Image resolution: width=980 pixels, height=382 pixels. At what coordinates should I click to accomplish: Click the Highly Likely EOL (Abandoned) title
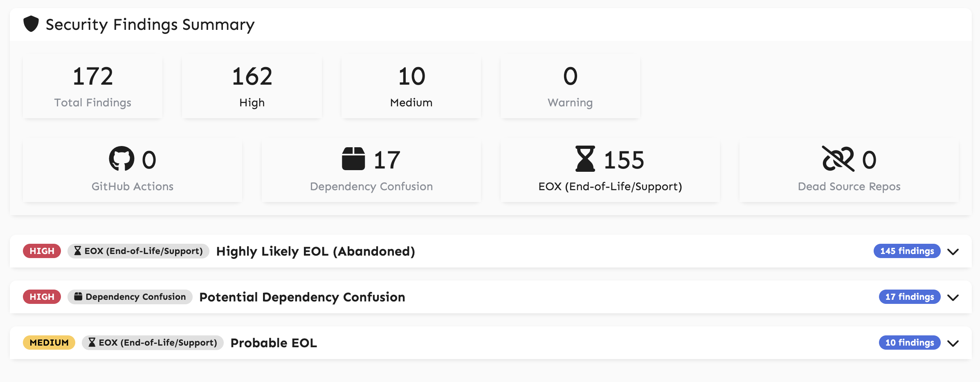315,251
